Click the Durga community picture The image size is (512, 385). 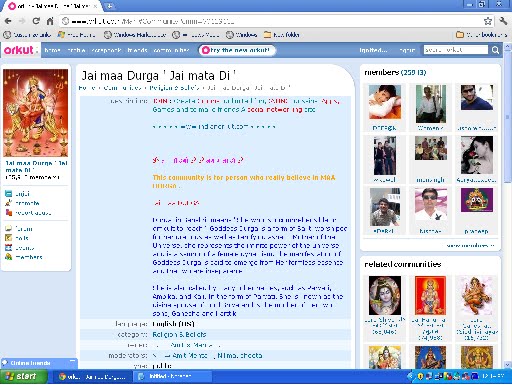35,113
